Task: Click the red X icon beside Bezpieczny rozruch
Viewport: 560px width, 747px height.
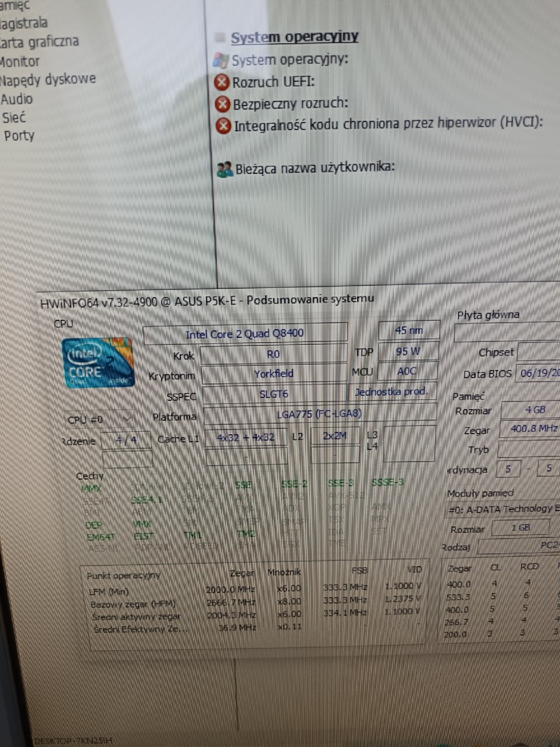Action: pyautogui.click(x=223, y=104)
